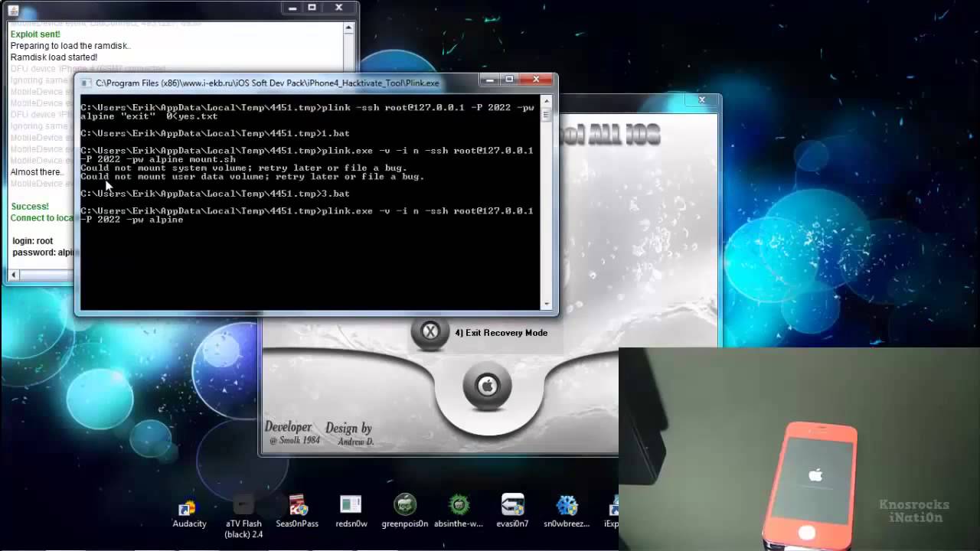Launch the redsn0w desktop icon
The width and height of the screenshot is (980, 551).
click(351, 512)
